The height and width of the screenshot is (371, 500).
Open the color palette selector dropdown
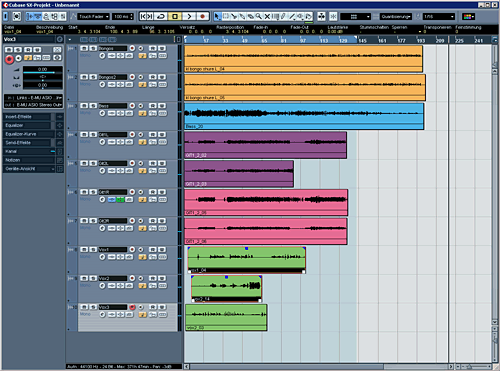pos(469,16)
